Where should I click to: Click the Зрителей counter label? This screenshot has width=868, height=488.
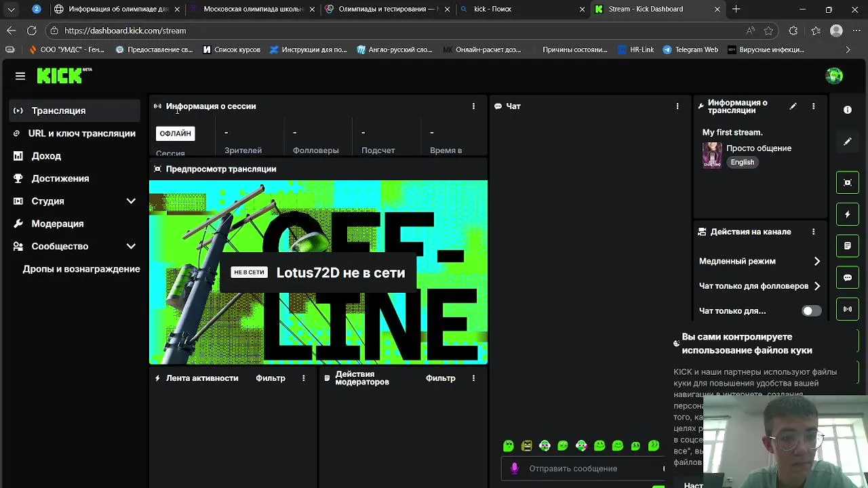point(243,150)
